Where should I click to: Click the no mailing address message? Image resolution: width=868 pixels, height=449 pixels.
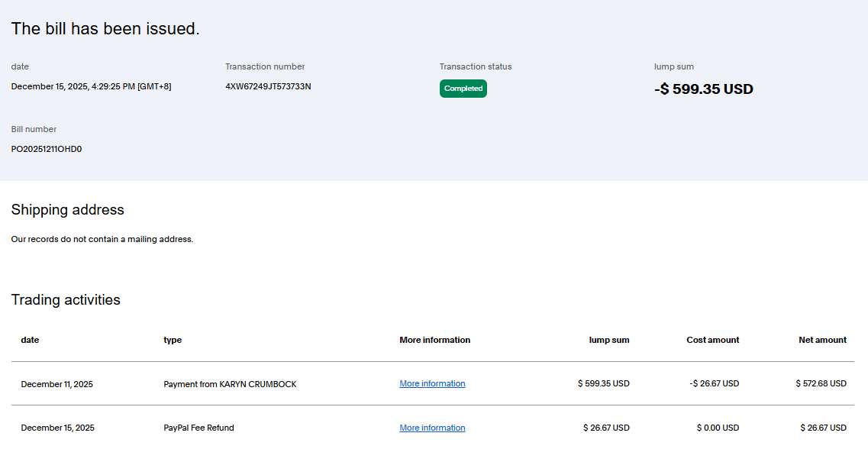[102, 239]
